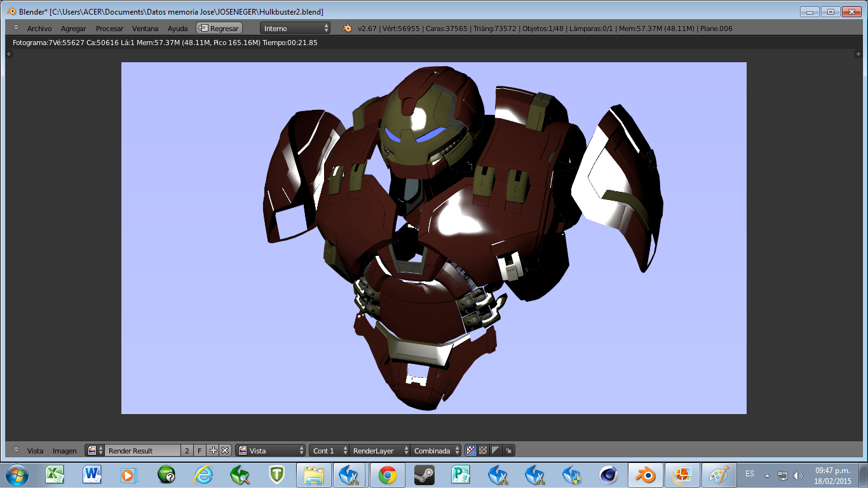
Task: Open the Archivo menu
Action: (39, 29)
